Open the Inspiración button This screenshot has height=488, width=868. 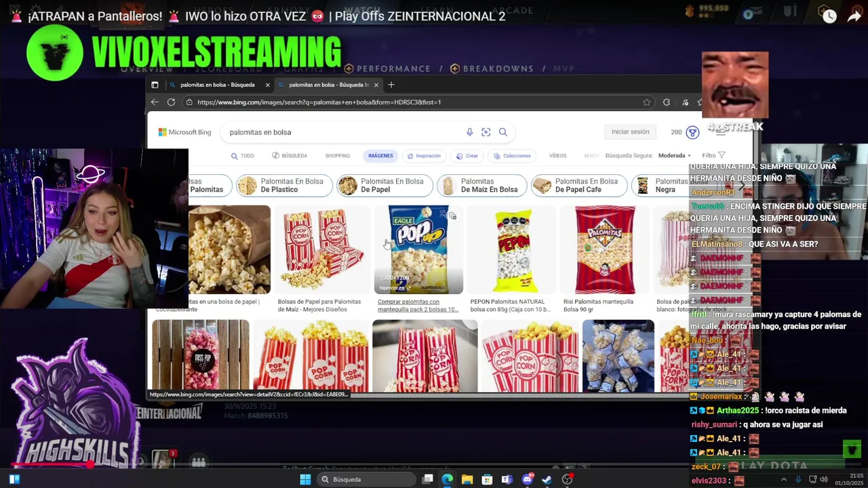424,156
